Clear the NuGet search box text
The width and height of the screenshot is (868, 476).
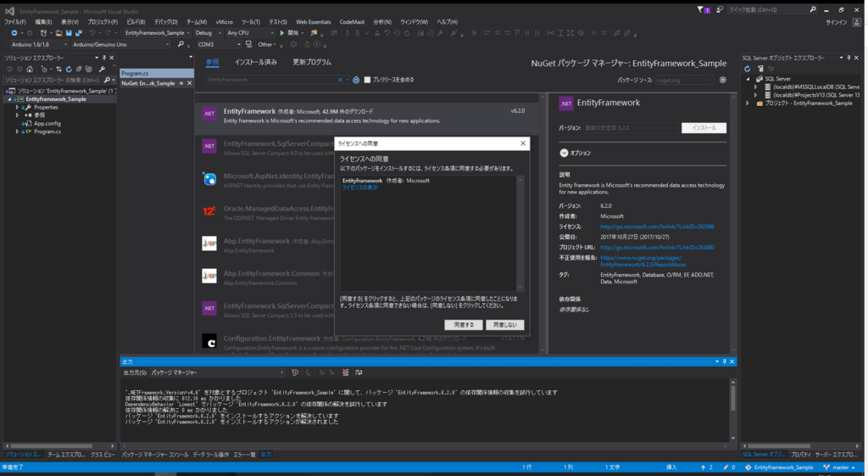340,80
